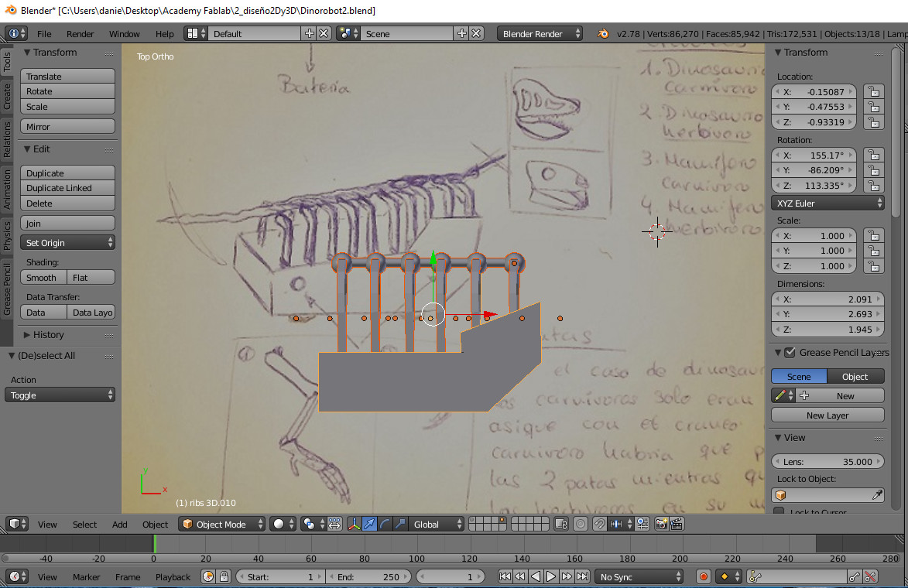The height and width of the screenshot is (588, 908).
Task: Toggle automatic keyframe record button
Action: pos(703,576)
